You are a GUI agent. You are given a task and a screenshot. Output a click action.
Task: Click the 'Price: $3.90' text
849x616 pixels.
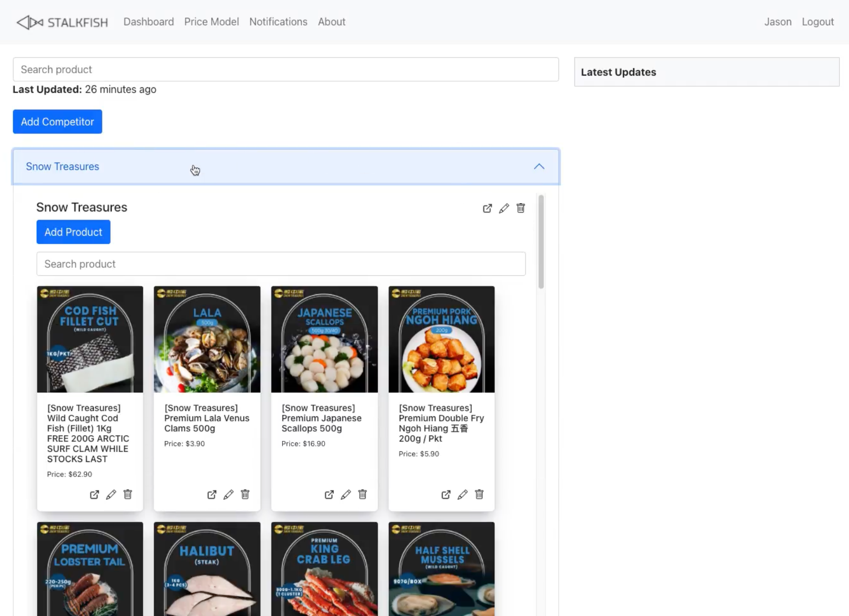pos(184,444)
